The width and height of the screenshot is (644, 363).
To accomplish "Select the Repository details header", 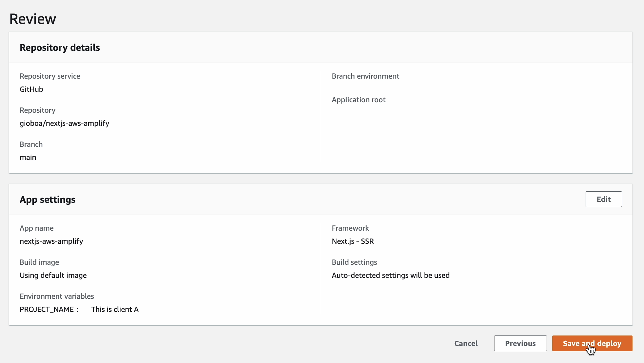I will click(60, 48).
